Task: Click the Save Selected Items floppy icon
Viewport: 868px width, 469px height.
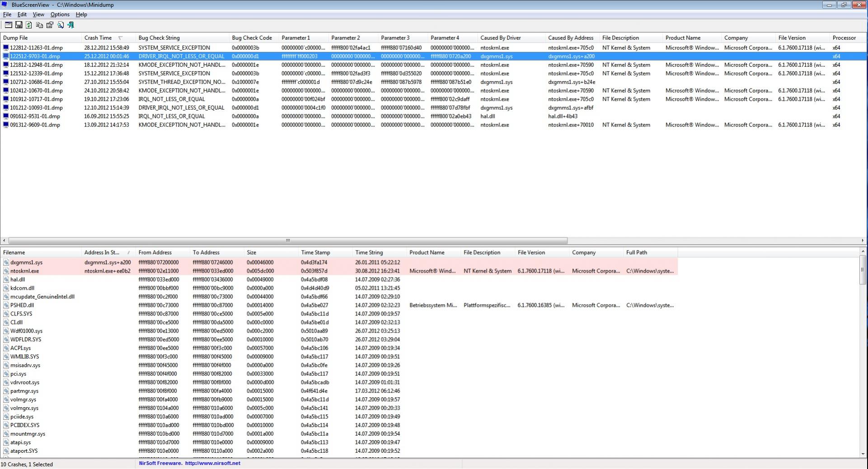Action: [x=19, y=25]
